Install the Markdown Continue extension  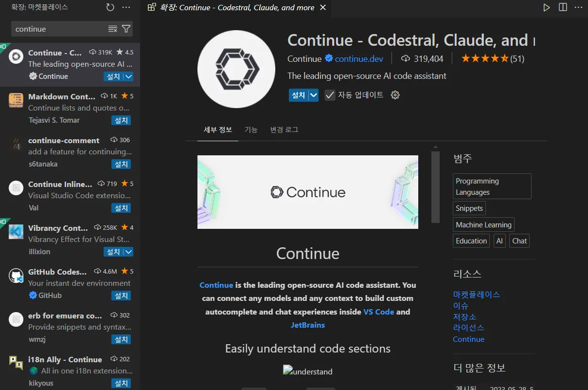coord(121,120)
